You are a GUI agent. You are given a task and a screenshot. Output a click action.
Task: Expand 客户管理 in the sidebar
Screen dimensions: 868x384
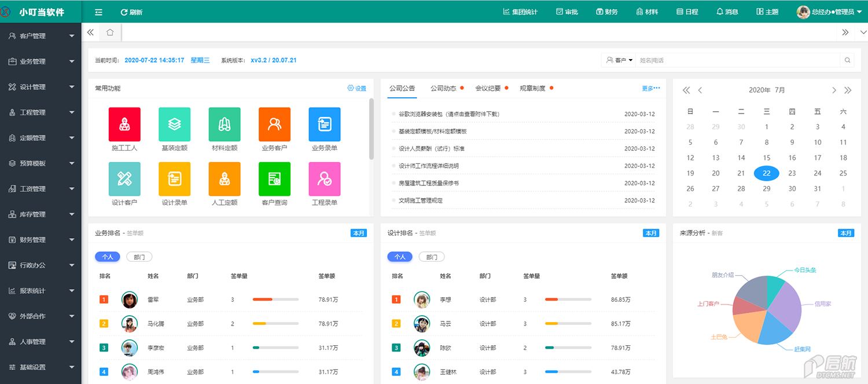(41, 36)
